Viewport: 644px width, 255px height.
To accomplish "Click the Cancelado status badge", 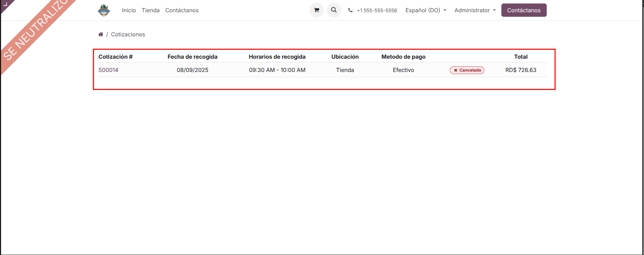I will click(467, 70).
